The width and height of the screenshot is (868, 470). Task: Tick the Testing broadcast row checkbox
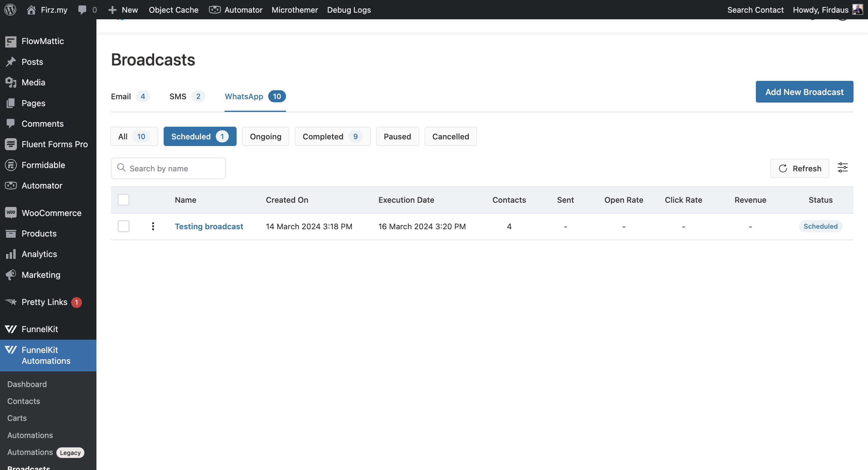point(124,226)
